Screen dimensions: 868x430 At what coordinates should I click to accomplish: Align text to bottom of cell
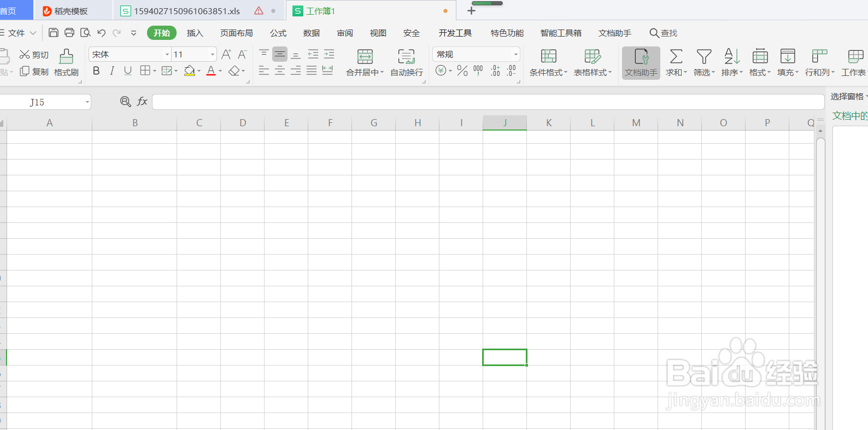tap(296, 54)
